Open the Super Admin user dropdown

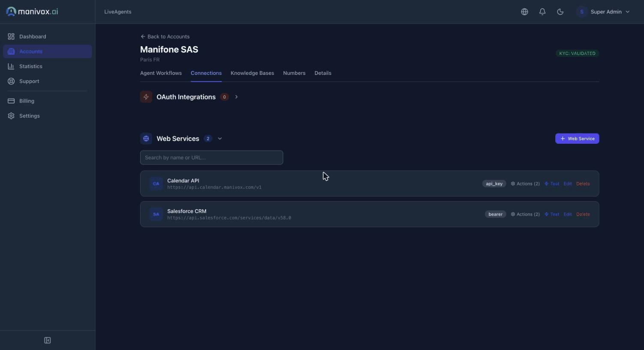(604, 12)
